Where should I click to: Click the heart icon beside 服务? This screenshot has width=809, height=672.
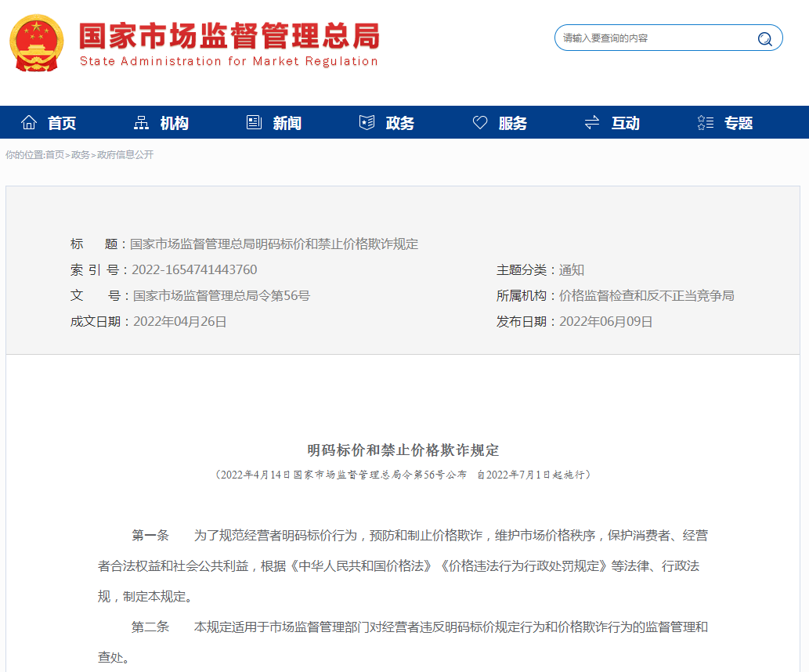(x=479, y=121)
